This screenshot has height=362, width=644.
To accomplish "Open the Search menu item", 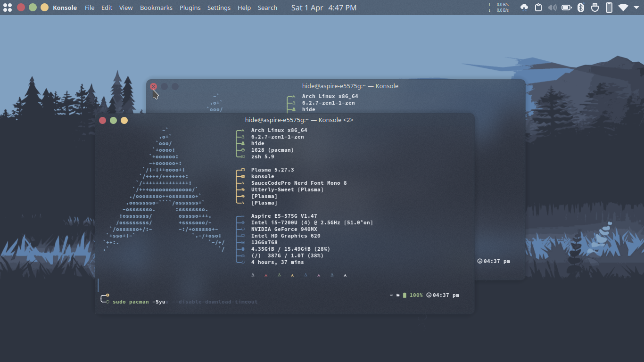I will pyautogui.click(x=267, y=8).
